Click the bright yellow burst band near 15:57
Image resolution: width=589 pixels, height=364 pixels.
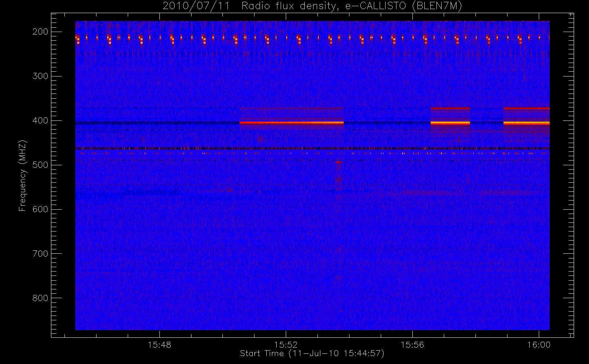[450, 123]
